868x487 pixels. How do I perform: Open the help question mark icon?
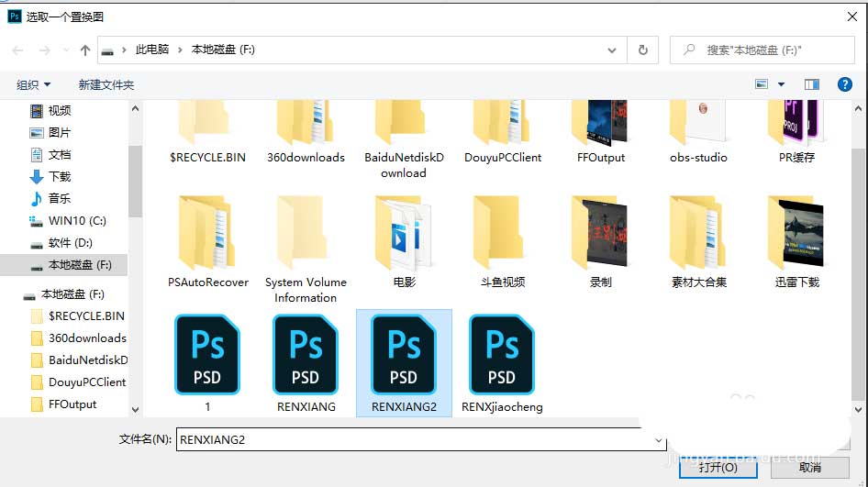(845, 84)
